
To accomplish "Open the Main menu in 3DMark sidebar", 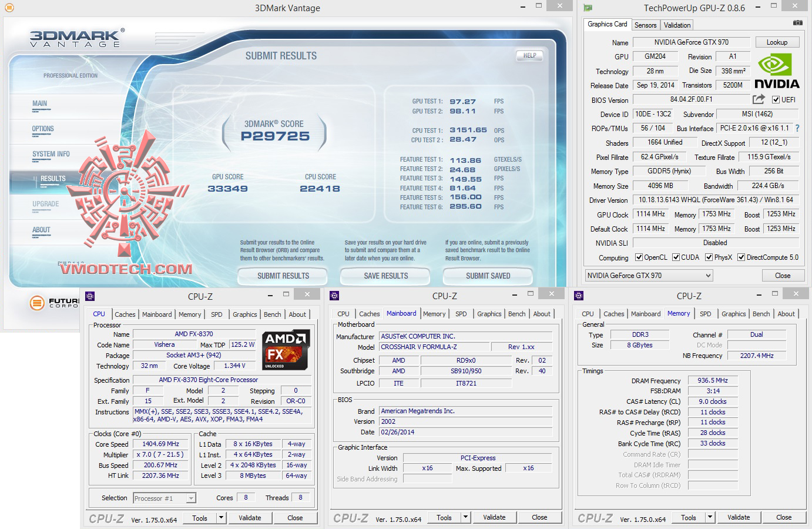I will click(39, 103).
